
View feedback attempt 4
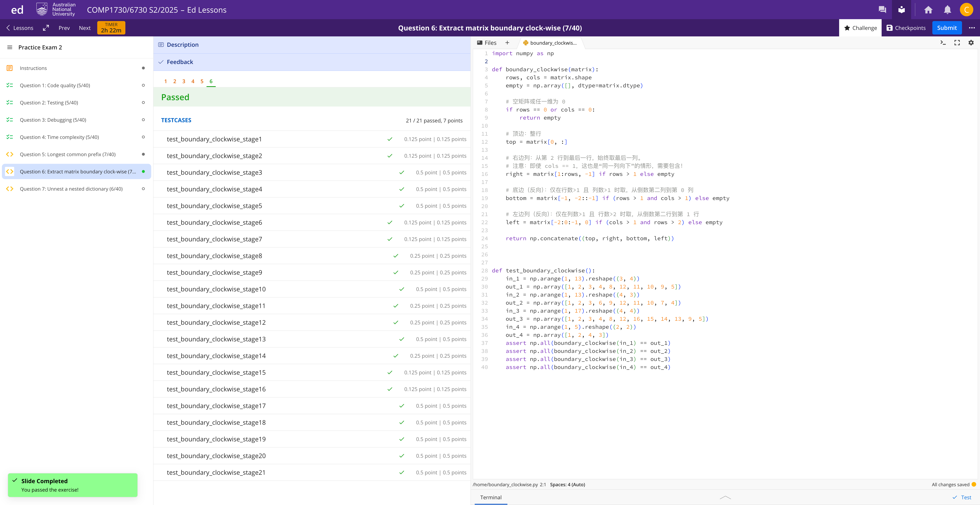tap(193, 81)
